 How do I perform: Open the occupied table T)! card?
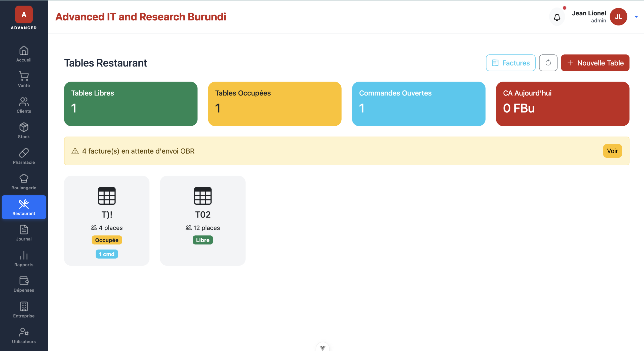(x=107, y=220)
